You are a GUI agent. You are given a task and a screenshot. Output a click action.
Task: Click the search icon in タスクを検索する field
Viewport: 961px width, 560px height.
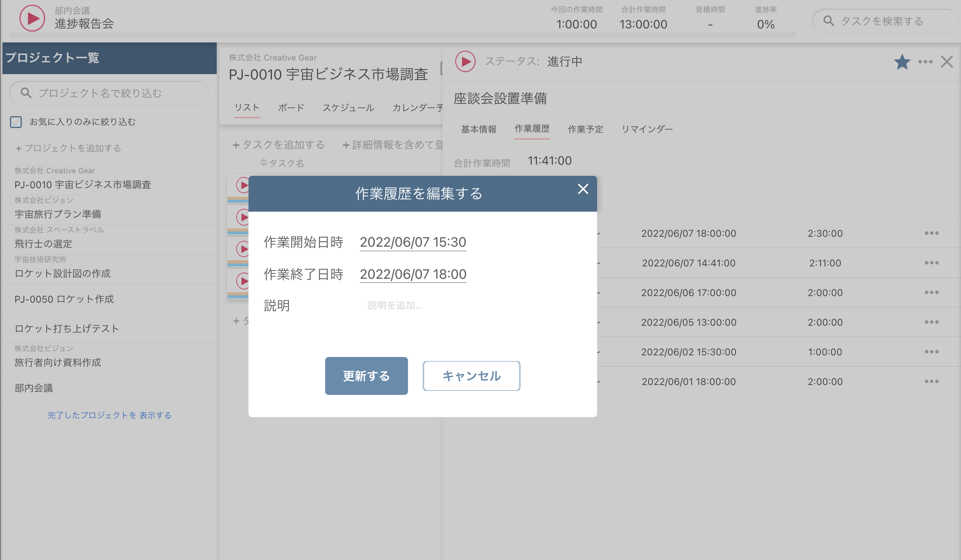click(829, 20)
